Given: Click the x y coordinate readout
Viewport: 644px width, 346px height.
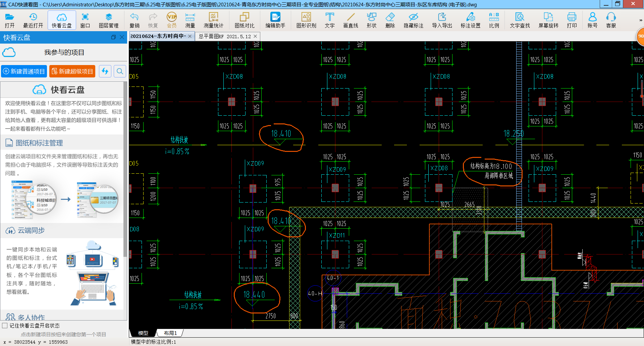Looking at the screenshot, I should click(x=36, y=342).
